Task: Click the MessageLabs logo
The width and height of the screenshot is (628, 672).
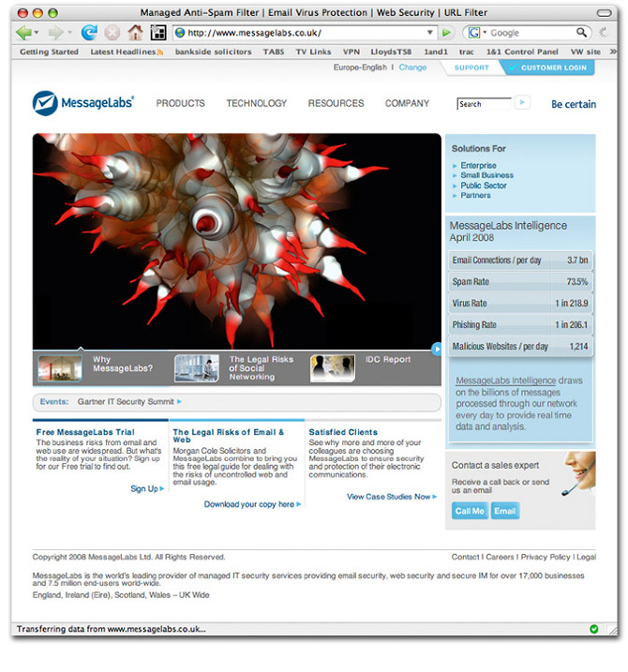Action: pos(83,103)
